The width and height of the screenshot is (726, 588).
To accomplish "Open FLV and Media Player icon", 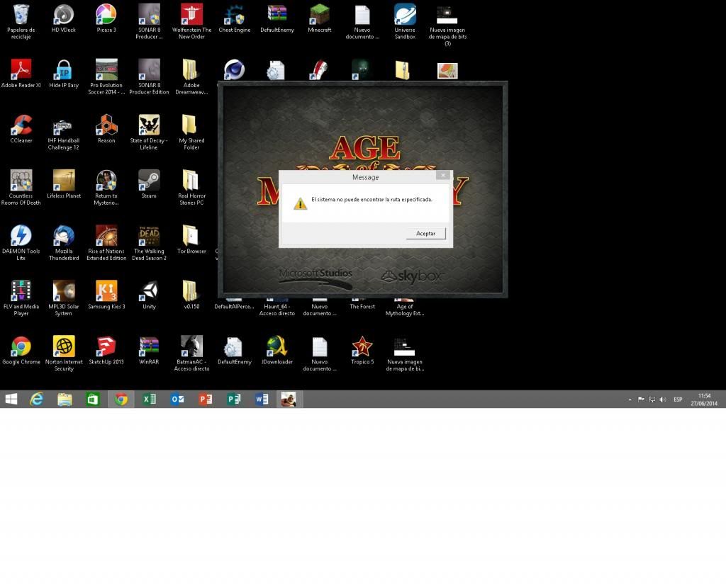I will point(21,298).
